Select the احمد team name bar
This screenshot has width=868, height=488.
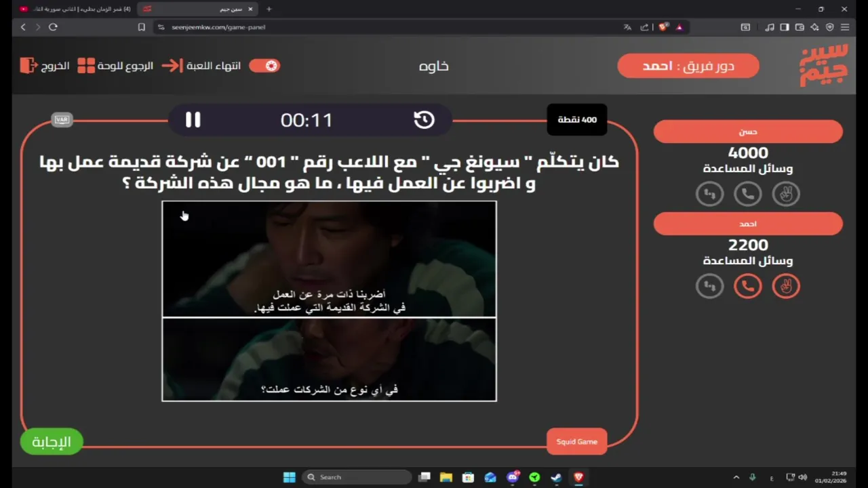point(748,224)
